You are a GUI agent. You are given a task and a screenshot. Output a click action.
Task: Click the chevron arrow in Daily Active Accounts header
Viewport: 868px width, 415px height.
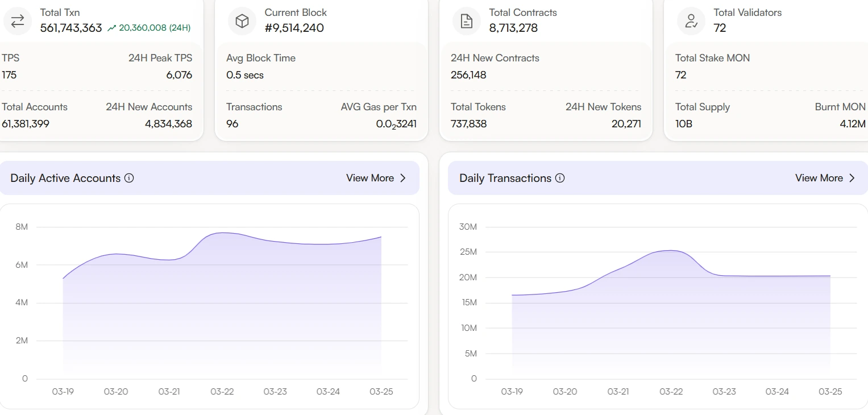[x=403, y=178]
